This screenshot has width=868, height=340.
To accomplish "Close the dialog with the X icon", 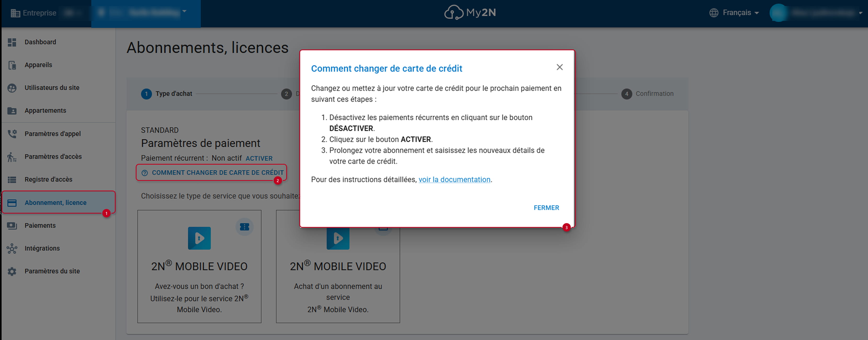I will tap(560, 67).
